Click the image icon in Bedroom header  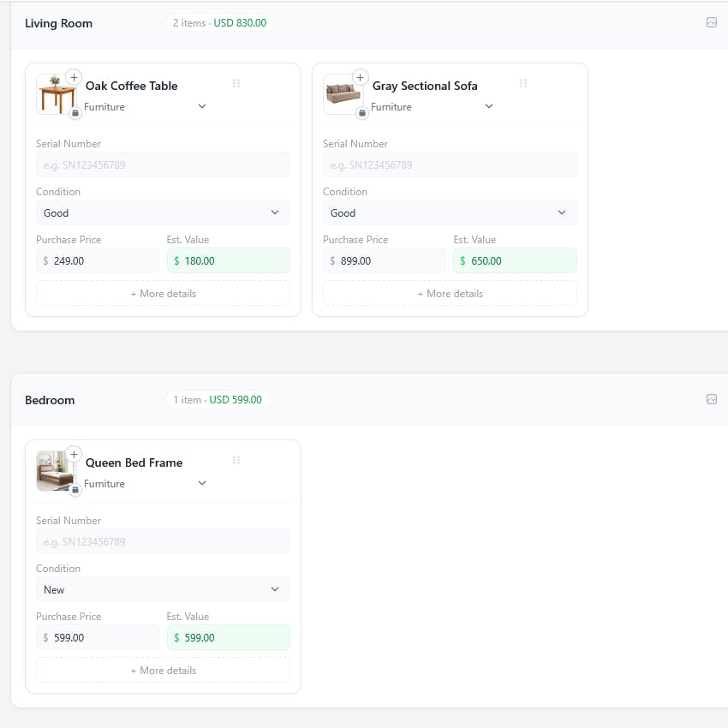click(711, 399)
